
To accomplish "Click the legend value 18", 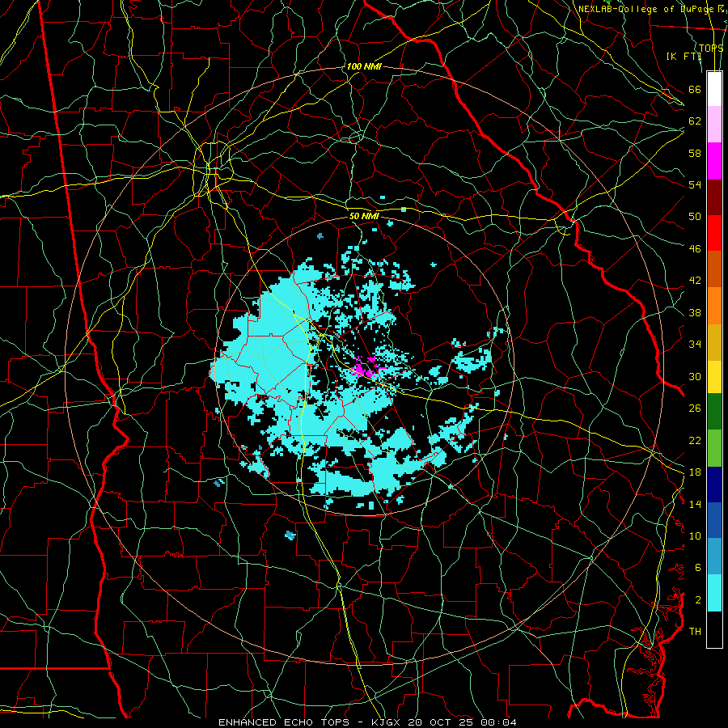I will coord(695,472).
